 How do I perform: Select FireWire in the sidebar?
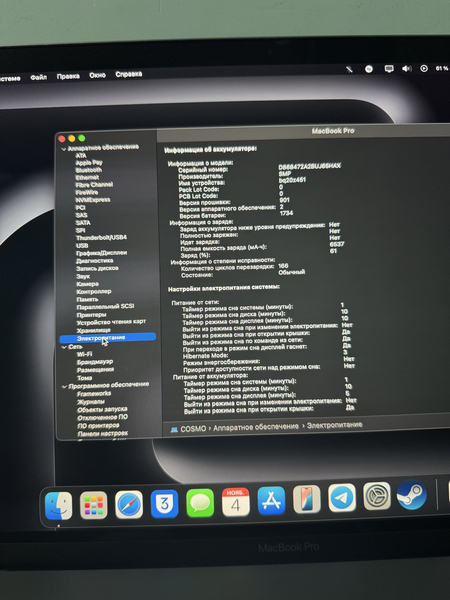click(87, 192)
